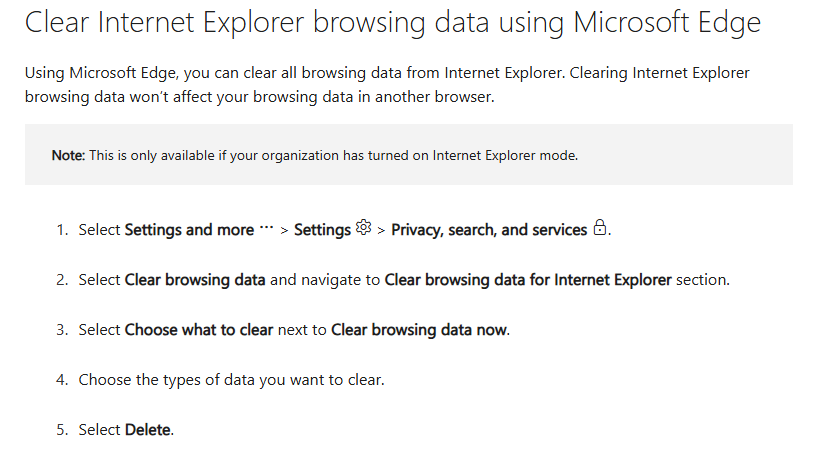Click Clear browsing data for Internet Explorer text
829x463 pixels.
(x=528, y=280)
